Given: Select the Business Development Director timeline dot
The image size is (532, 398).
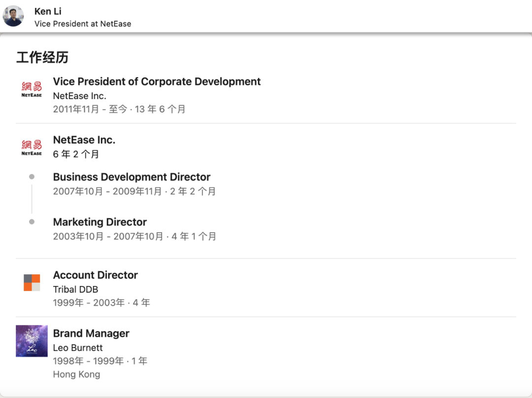Looking at the screenshot, I should click(32, 177).
